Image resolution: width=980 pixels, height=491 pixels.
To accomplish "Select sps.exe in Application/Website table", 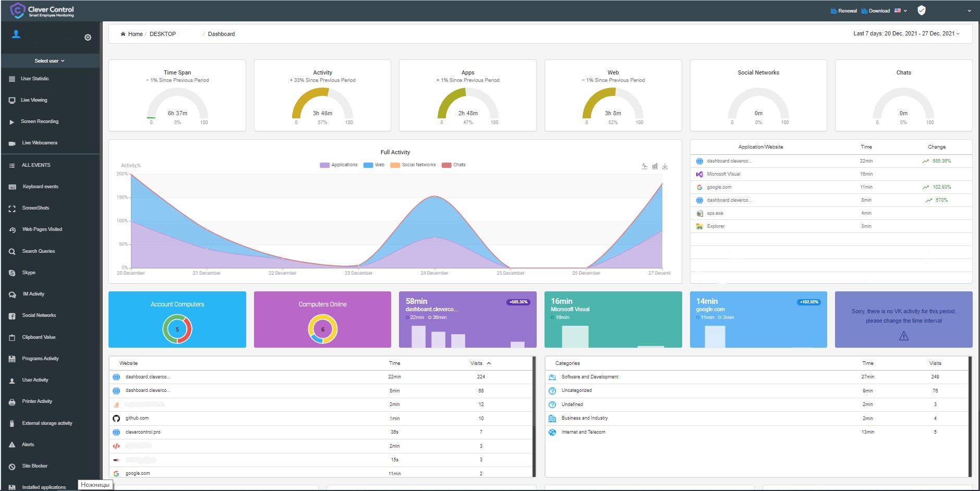I will pyautogui.click(x=831, y=213).
